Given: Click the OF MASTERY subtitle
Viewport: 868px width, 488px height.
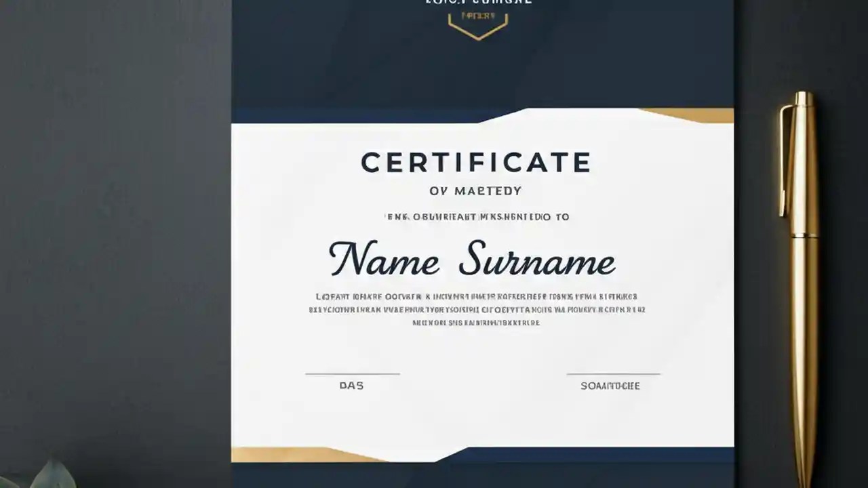Looking at the screenshot, I should pos(477,190).
